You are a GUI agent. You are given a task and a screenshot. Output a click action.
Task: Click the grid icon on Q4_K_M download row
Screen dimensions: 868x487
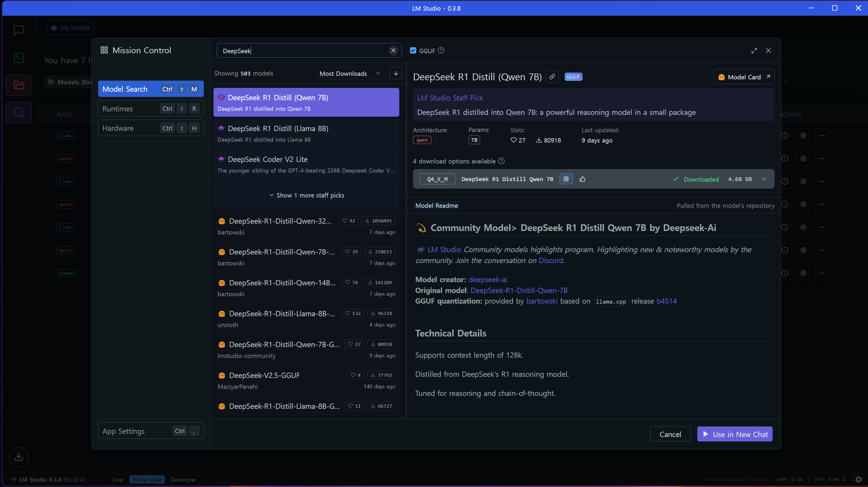(566, 179)
